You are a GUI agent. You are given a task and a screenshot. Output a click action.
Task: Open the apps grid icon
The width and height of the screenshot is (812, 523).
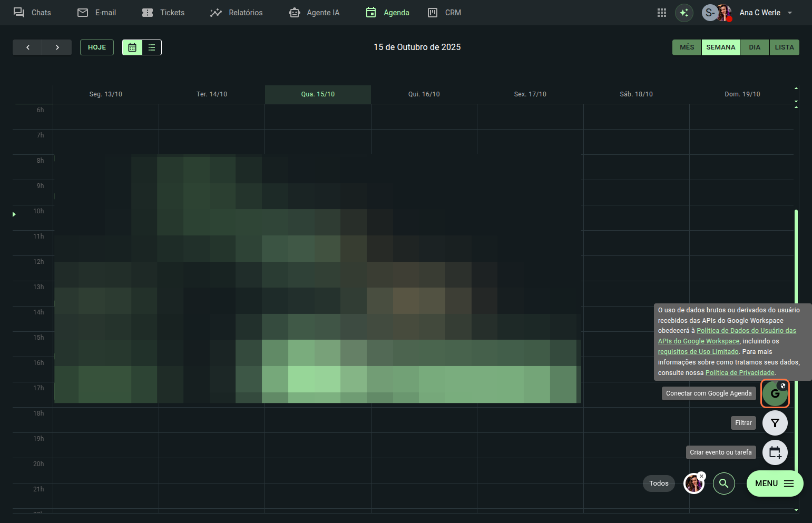662,13
